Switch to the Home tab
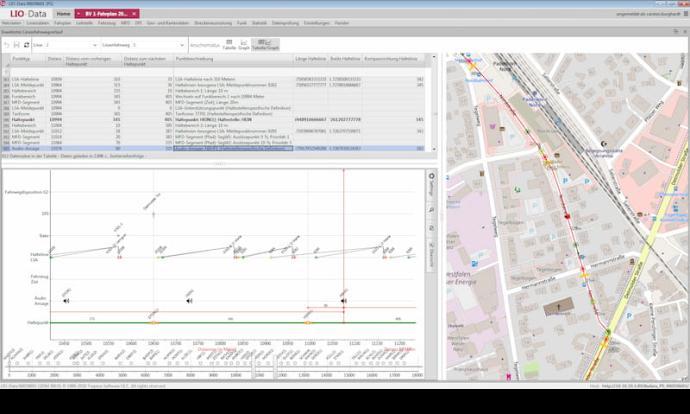Viewport: 690px width, 414px height. tap(63, 14)
